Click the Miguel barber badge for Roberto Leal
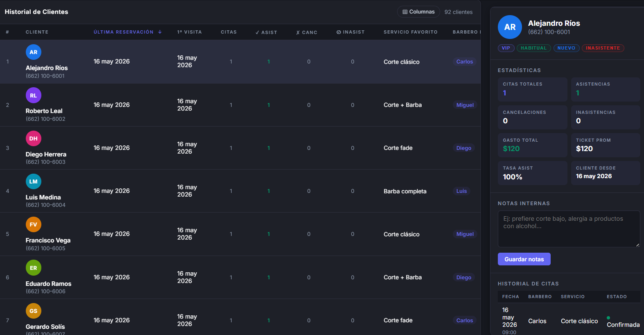 pyautogui.click(x=465, y=105)
